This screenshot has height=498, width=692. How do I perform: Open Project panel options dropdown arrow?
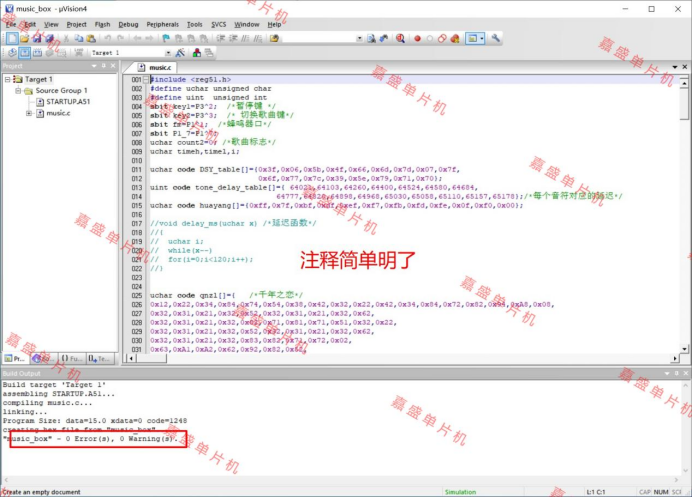click(x=94, y=66)
